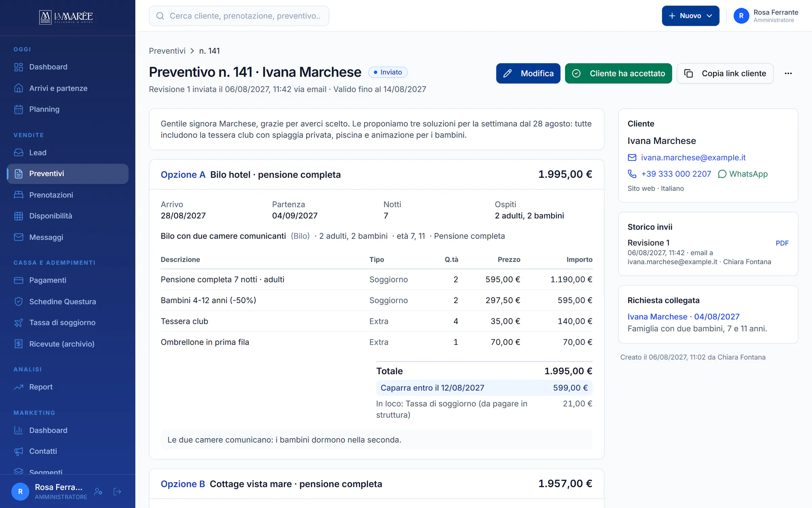Screen dimensions: 812x508
Task: Open Dashboard under the Oggi section
Action: pyautogui.click(x=68, y=67)
